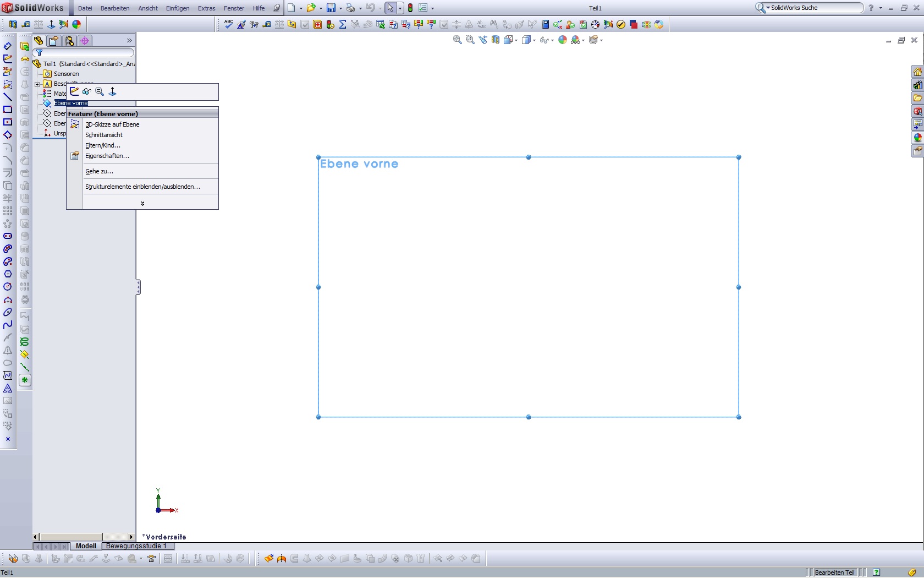The image size is (924, 578).
Task: Select the Spline sketch tool
Action: coord(8,325)
